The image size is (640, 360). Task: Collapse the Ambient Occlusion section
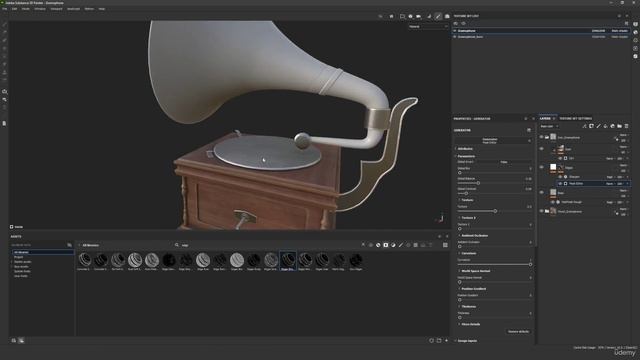473,236
